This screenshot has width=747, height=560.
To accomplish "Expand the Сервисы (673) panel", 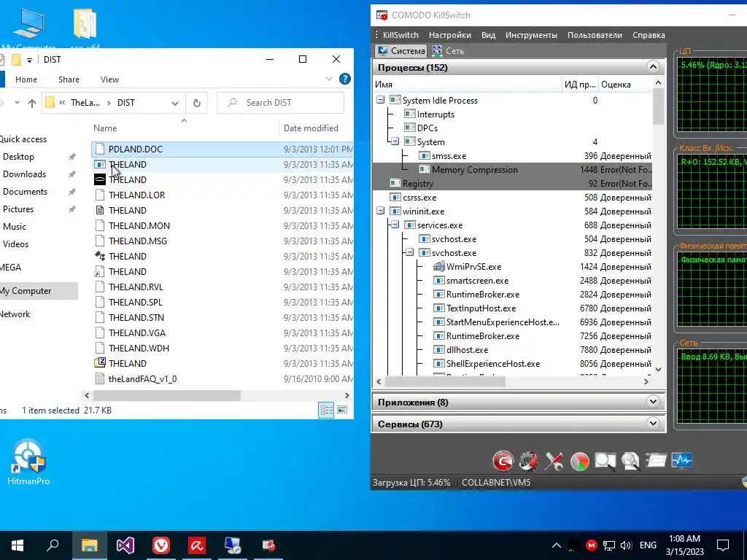I will point(653,423).
